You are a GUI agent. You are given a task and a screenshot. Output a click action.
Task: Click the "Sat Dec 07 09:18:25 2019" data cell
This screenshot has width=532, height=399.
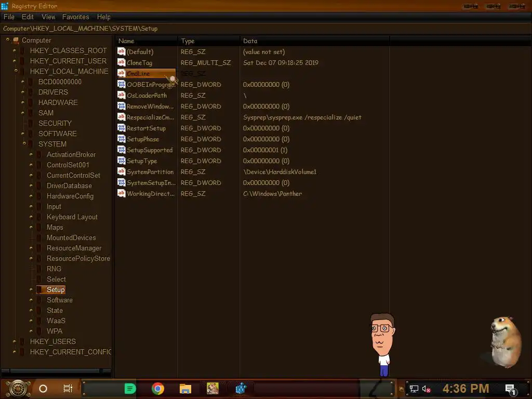[x=281, y=62]
